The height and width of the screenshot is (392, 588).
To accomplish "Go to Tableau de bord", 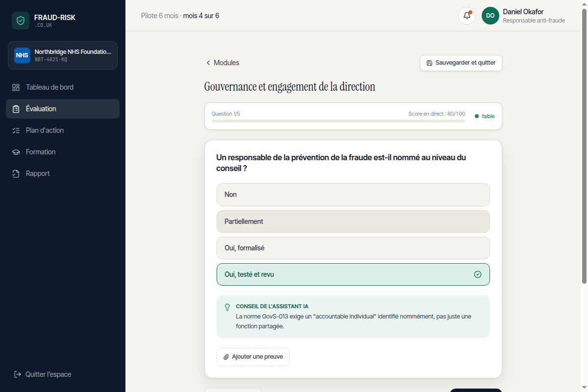I will 63,87.
